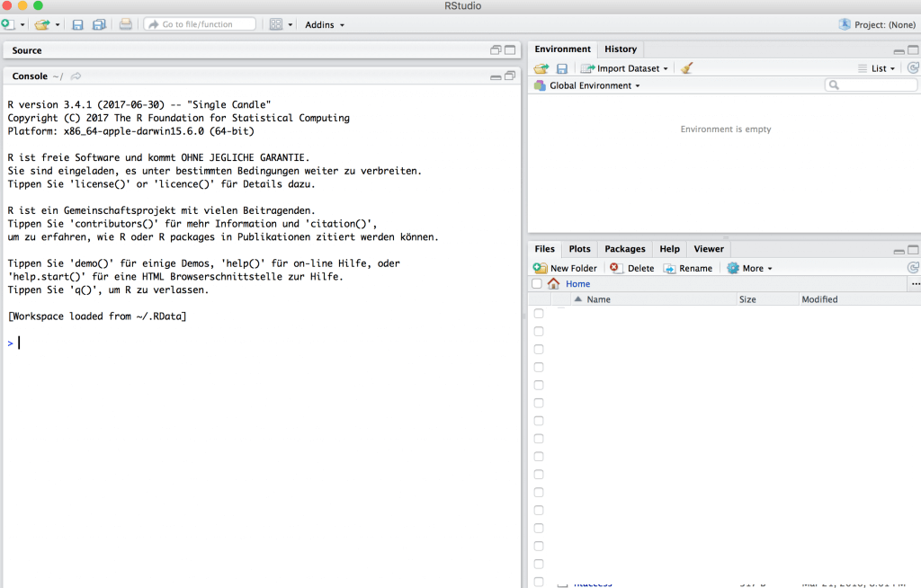This screenshot has height=588, width=921.
Task: Tick the first file row checkbox
Action: 539,314
